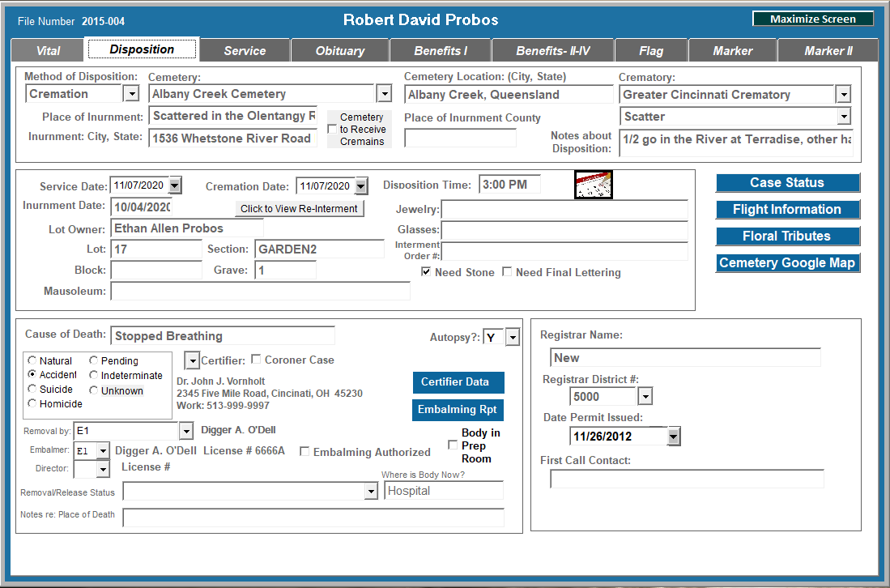Click the Case Status button

[786, 183]
